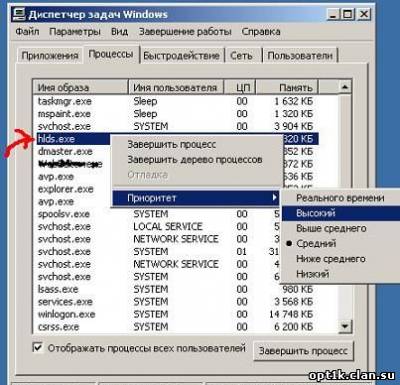Click the scrollbar down arrow
This screenshot has height=385, width=400.
pos(345,326)
